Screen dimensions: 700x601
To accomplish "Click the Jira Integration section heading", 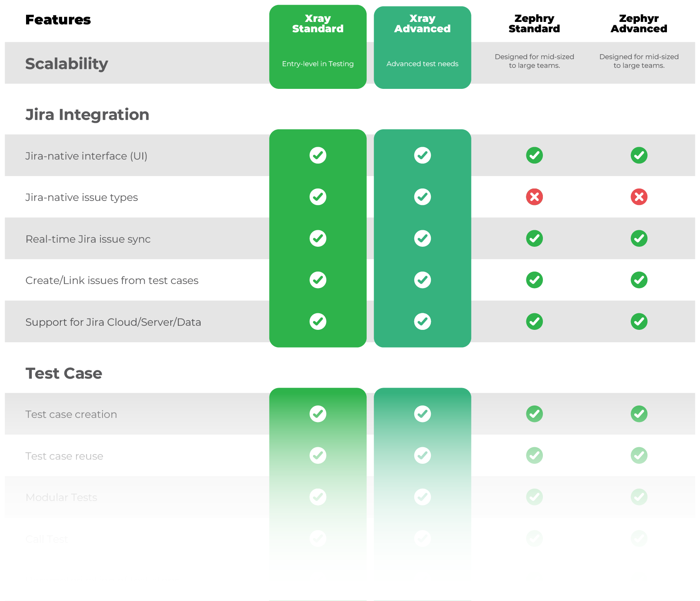I will pyautogui.click(x=87, y=114).
